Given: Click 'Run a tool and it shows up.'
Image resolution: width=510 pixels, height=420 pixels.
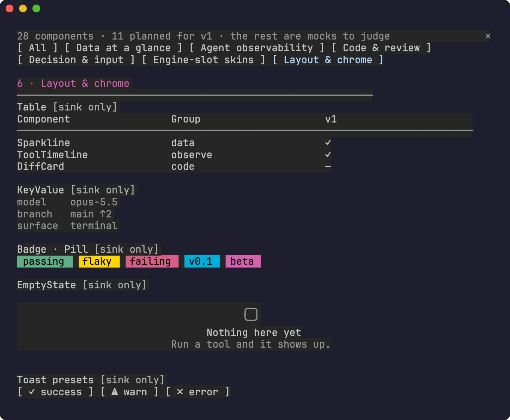Looking at the screenshot, I should point(251,344).
